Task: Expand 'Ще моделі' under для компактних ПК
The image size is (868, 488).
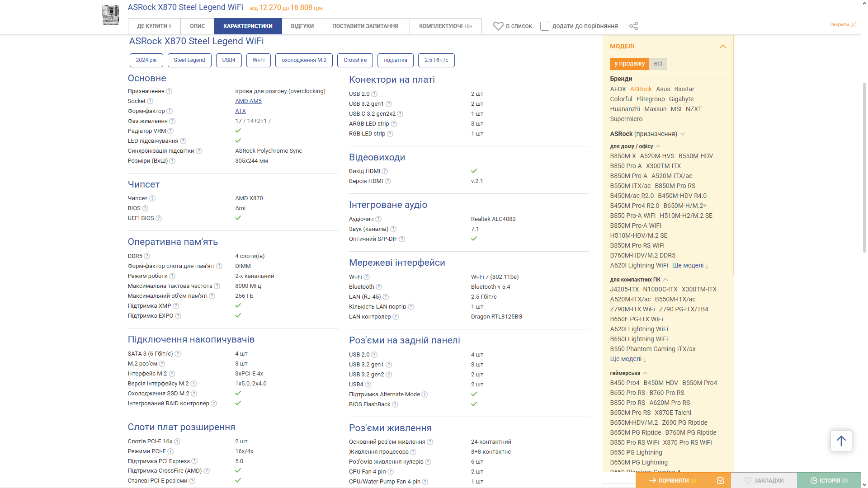Action: coord(628,359)
